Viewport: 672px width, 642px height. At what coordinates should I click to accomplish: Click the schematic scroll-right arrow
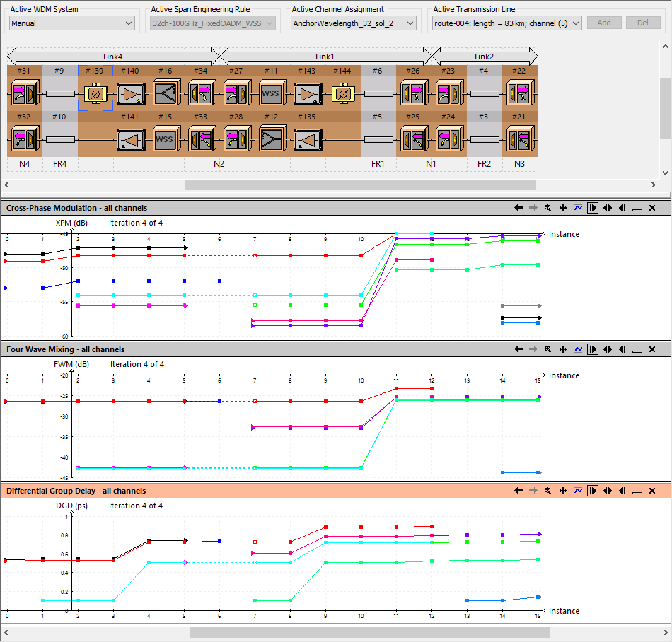(653, 185)
